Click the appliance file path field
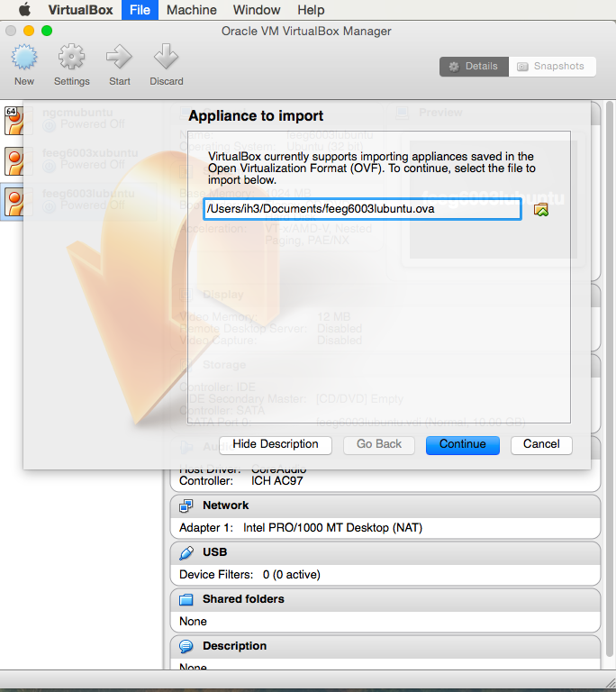This screenshot has height=692, width=616. pyautogui.click(x=362, y=209)
